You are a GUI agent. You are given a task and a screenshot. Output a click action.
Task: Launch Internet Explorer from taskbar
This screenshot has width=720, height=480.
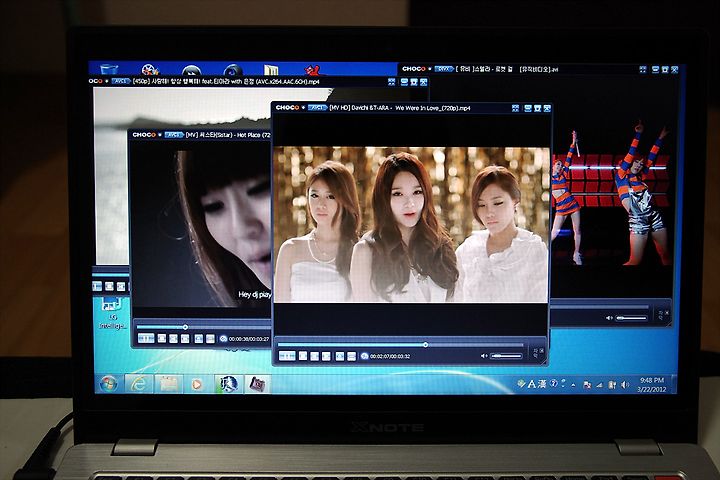138,384
